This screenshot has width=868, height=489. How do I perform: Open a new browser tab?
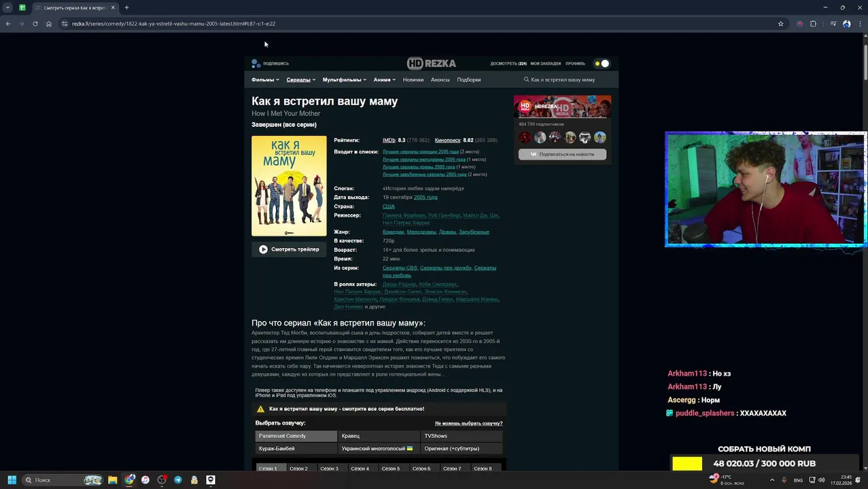[126, 7]
